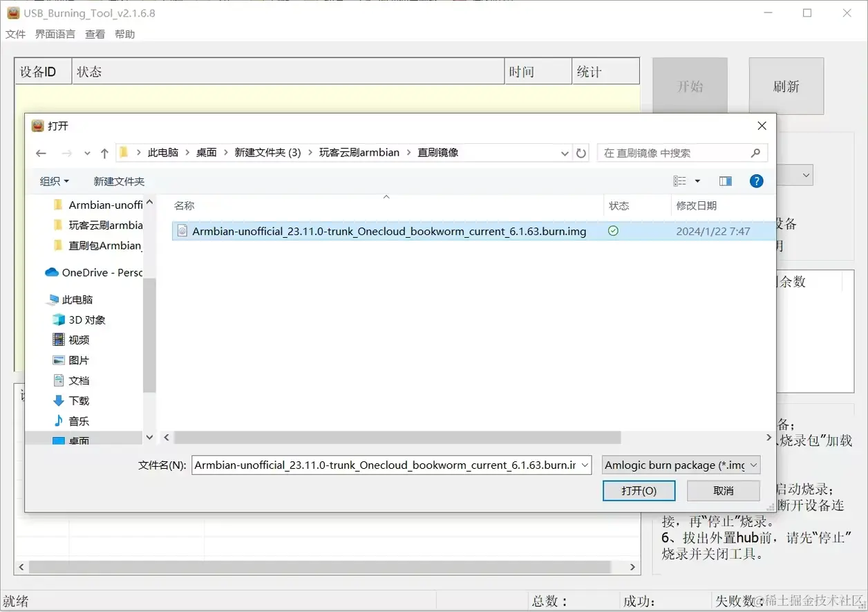The height and width of the screenshot is (612, 868).
Task: Go back with the left arrow
Action: pos(41,153)
